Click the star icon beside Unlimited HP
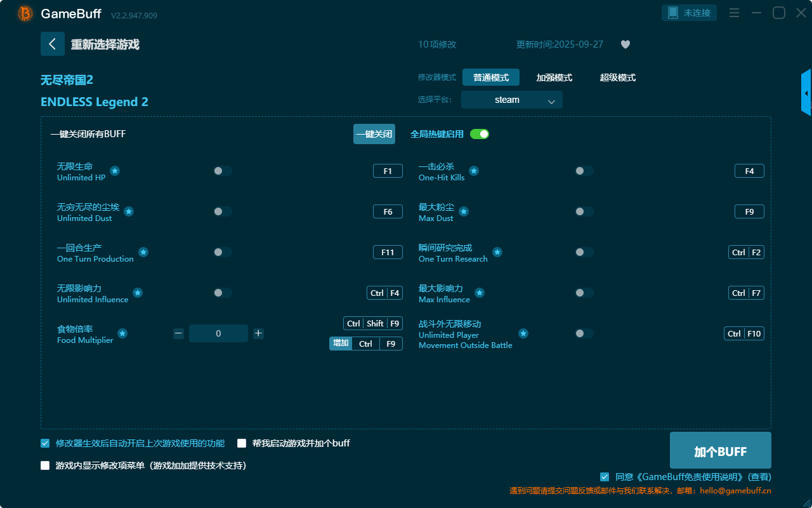 tap(115, 171)
